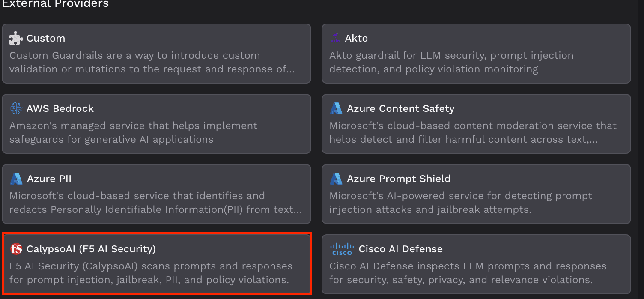644x299 pixels.
Task: Click the AWS Bedrock brain icon
Action: [x=16, y=108]
